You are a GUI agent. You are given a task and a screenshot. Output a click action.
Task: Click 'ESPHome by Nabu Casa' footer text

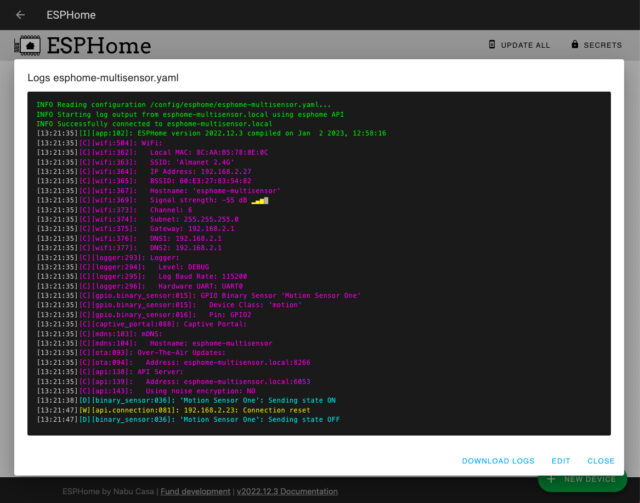click(x=108, y=492)
